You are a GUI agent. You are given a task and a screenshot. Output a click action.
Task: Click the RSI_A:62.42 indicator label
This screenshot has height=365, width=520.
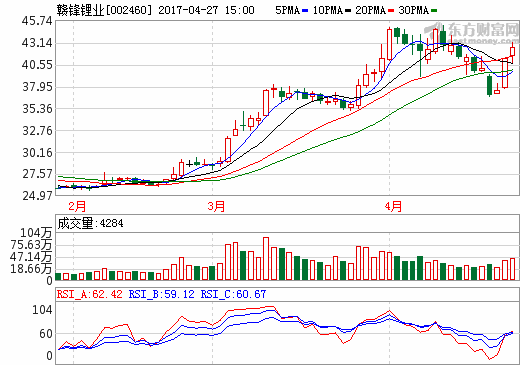(x=90, y=294)
